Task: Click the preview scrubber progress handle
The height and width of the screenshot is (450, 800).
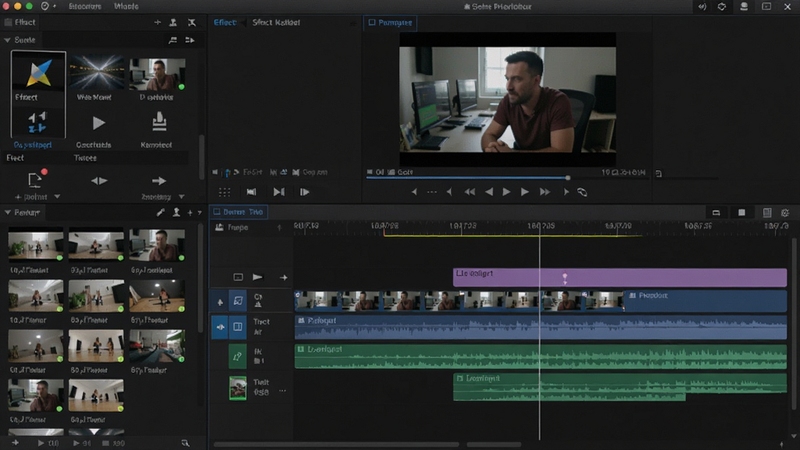Action: [568, 178]
